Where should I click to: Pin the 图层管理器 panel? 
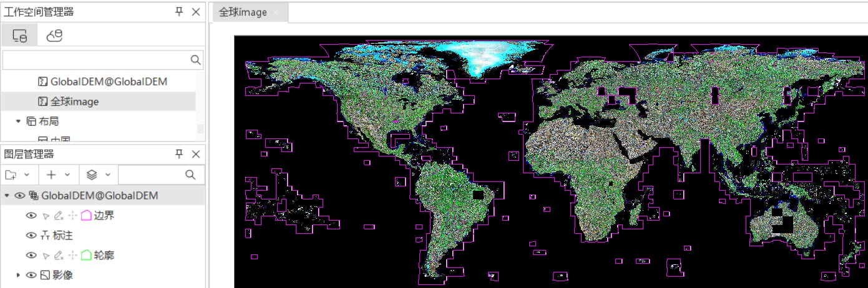tap(179, 154)
